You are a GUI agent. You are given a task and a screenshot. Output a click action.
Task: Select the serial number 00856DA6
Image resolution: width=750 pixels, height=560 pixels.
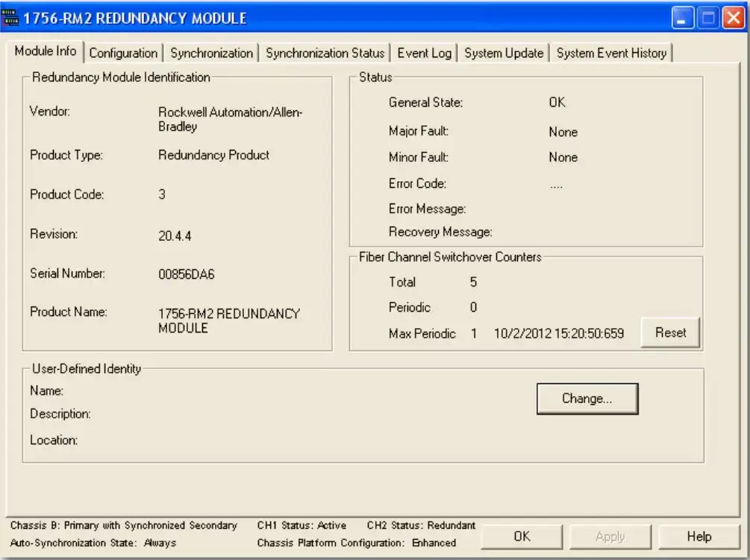point(187,274)
